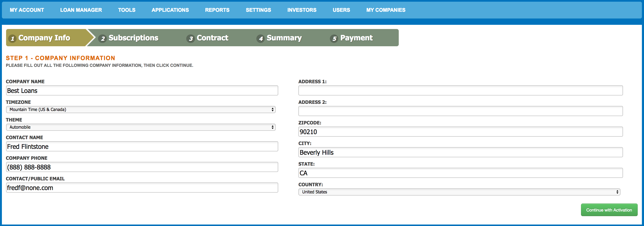Viewport: 644px width, 226px height.
Task: Click the Contact Name field
Action: (x=142, y=146)
